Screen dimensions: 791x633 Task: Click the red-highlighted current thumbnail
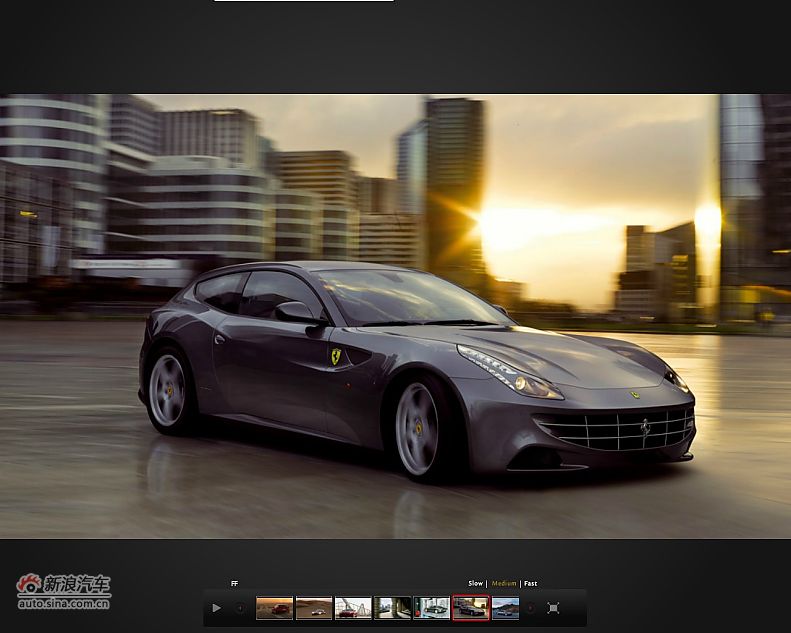coord(471,608)
